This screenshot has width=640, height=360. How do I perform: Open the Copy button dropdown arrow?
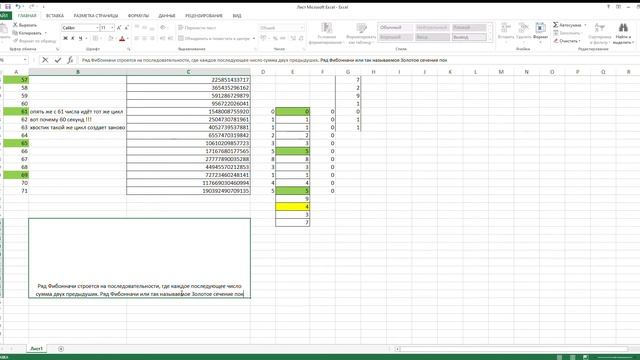click(x=45, y=33)
